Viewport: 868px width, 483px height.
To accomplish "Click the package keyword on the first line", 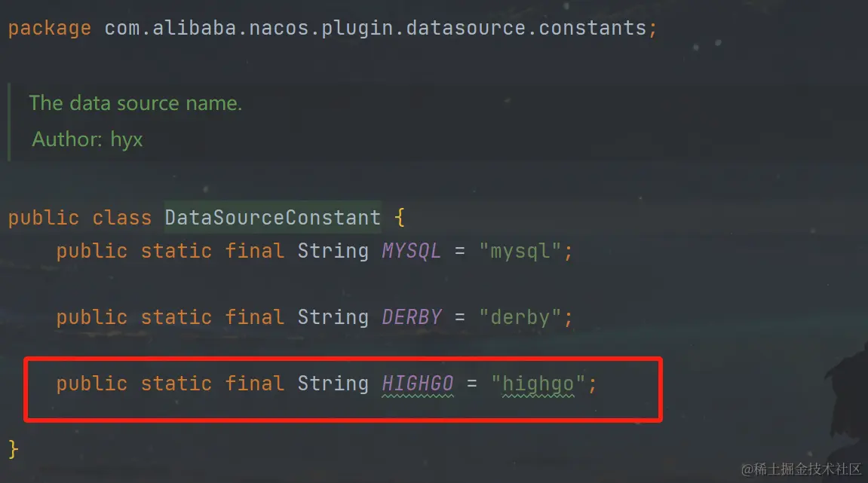I will click(x=49, y=29).
